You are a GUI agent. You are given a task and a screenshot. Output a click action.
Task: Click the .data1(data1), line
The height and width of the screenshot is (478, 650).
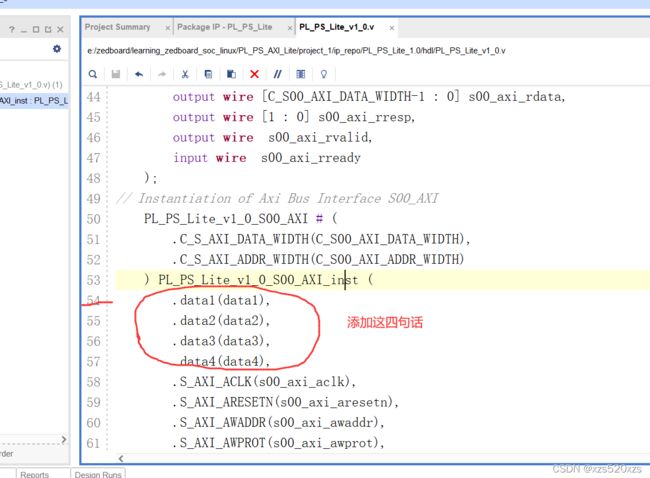click(221, 300)
